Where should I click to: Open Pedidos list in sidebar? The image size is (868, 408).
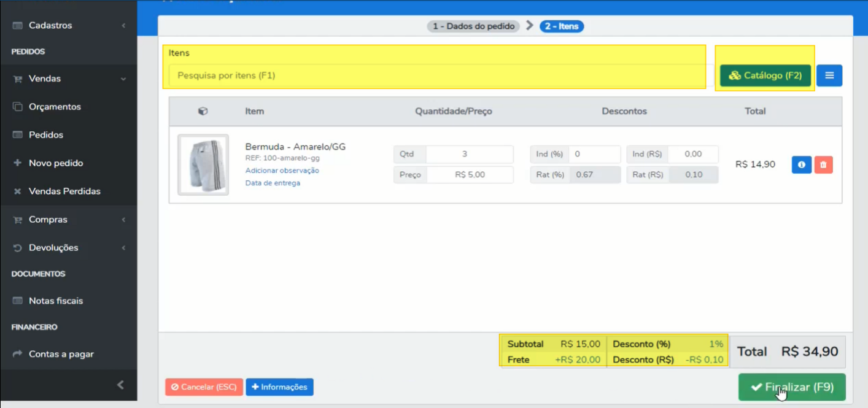[46, 135]
